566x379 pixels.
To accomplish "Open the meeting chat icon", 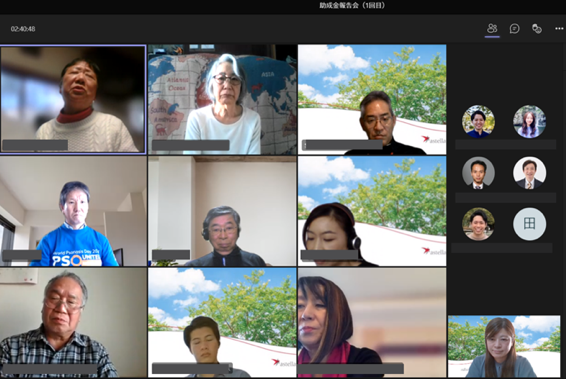I will coord(514,29).
